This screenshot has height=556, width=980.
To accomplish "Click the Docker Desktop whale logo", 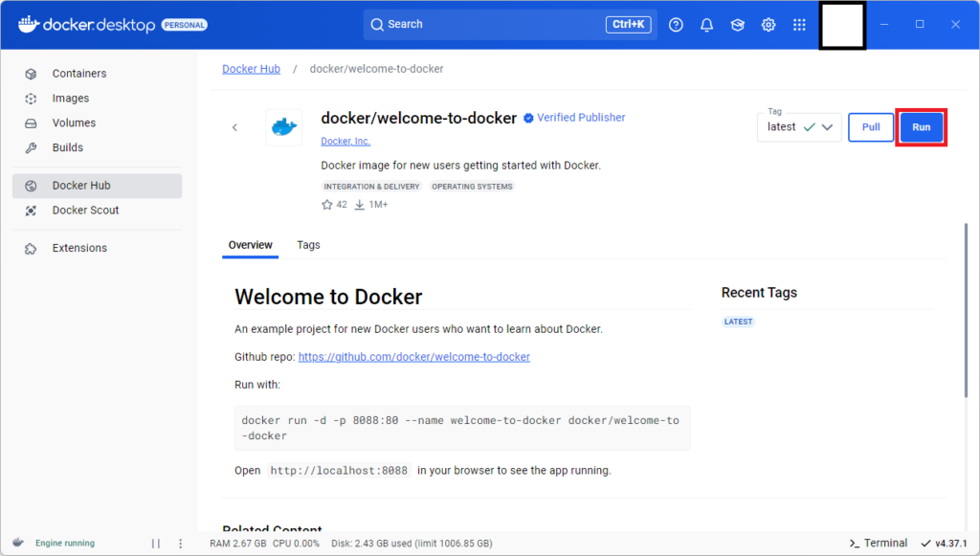I will click(x=29, y=24).
